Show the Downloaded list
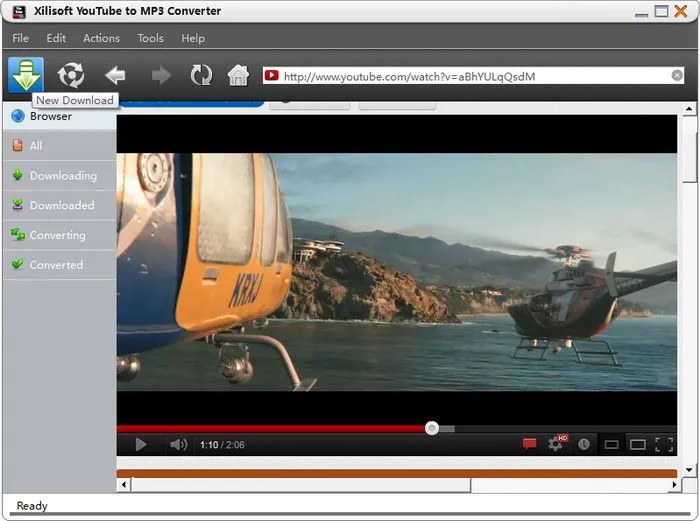The image size is (700, 521). 60,205
